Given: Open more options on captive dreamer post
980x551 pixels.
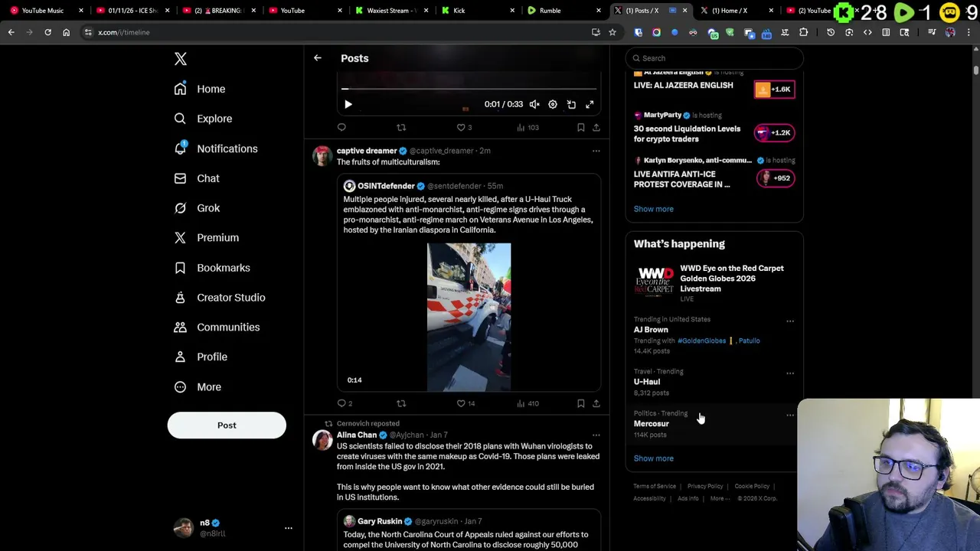Looking at the screenshot, I should point(596,152).
